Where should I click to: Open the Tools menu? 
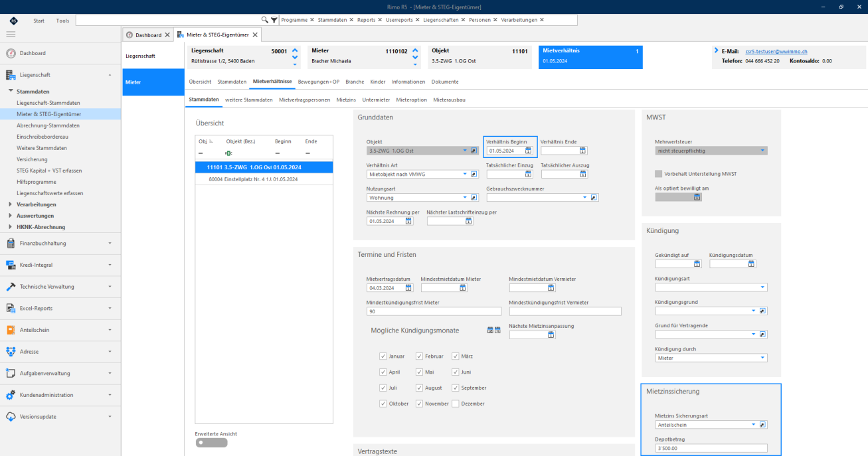[x=62, y=21]
